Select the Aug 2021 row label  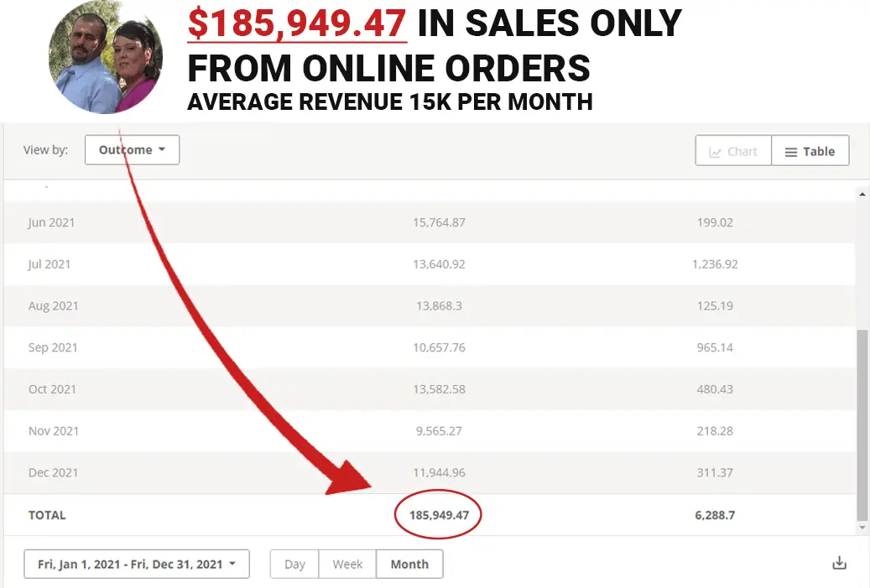coord(53,306)
